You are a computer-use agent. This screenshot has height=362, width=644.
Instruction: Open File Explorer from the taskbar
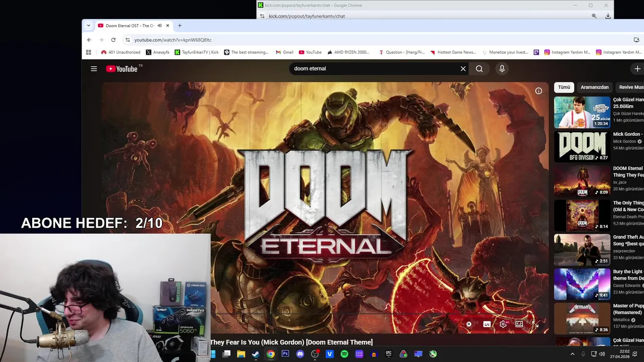point(241,354)
